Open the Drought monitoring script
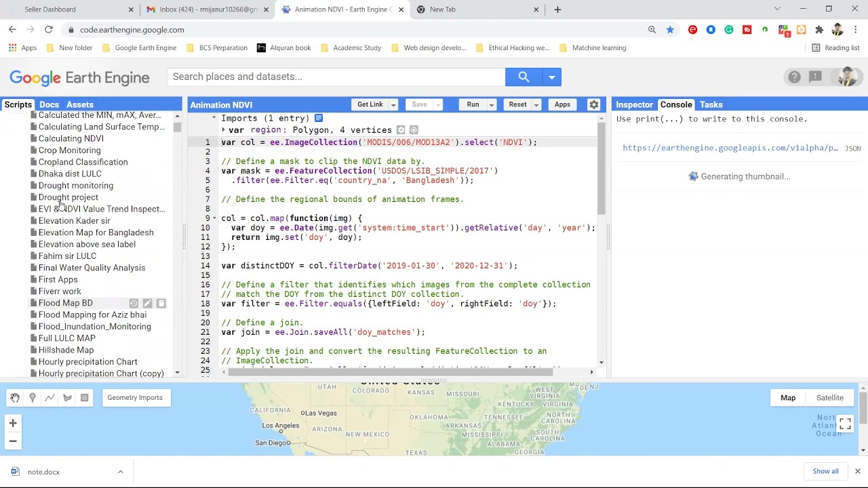The height and width of the screenshot is (488, 868). coord(76,186)
